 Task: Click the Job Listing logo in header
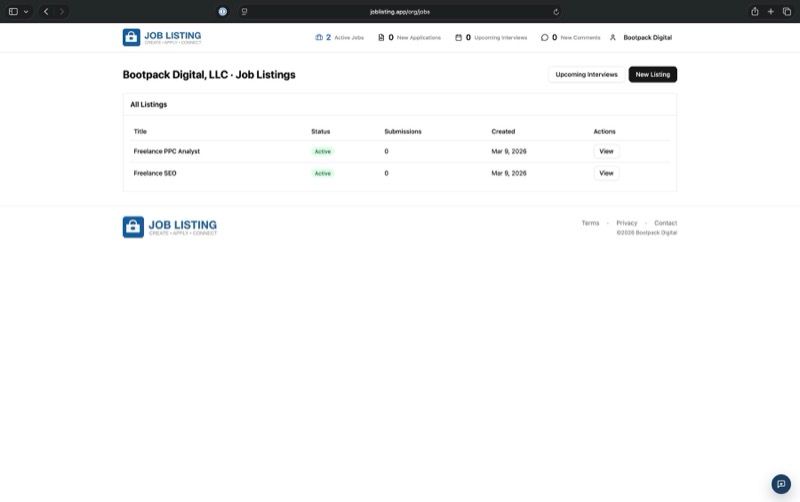162,37
